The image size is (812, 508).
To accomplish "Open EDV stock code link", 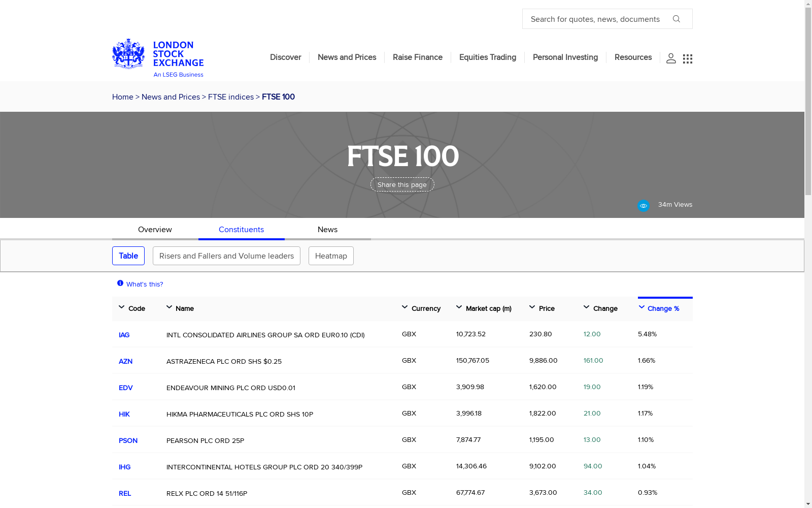I will (125, 388).
